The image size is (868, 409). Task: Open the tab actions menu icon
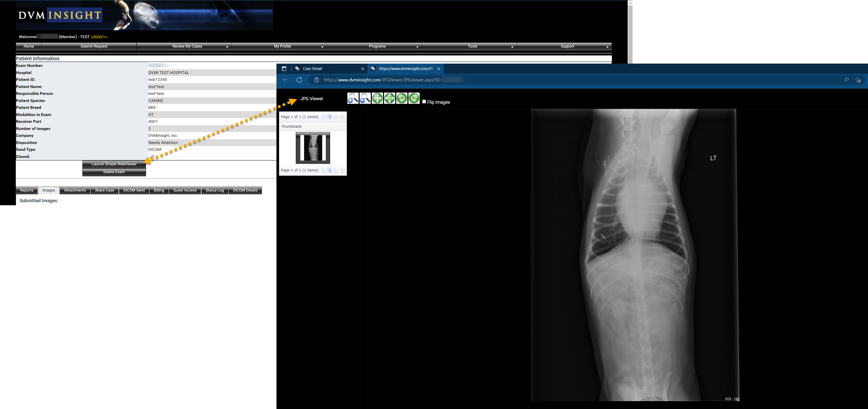pos(284,69)
